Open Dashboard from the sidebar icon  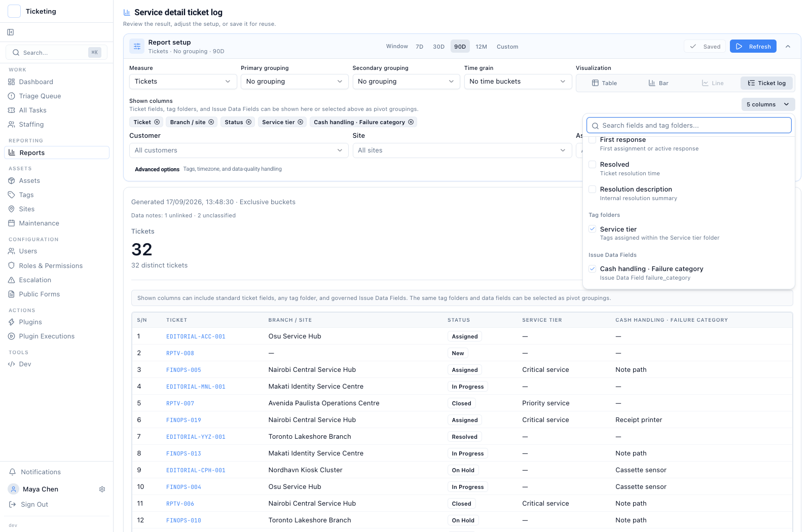click(12, 82)
